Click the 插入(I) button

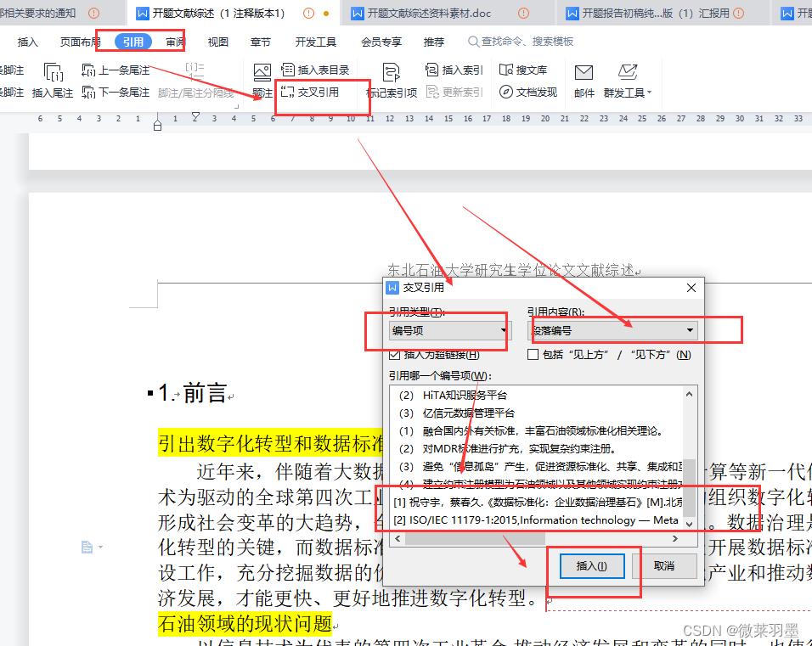(592, 566)
